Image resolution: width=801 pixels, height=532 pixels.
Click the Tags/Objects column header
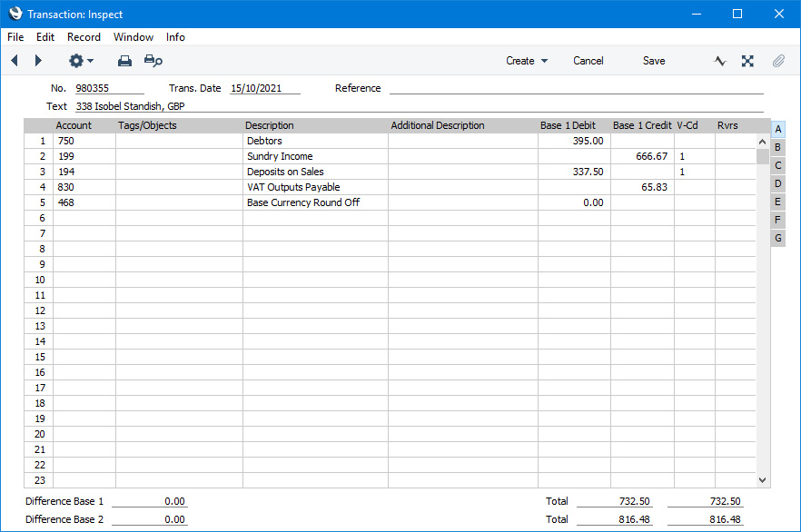tap(147, 125)
